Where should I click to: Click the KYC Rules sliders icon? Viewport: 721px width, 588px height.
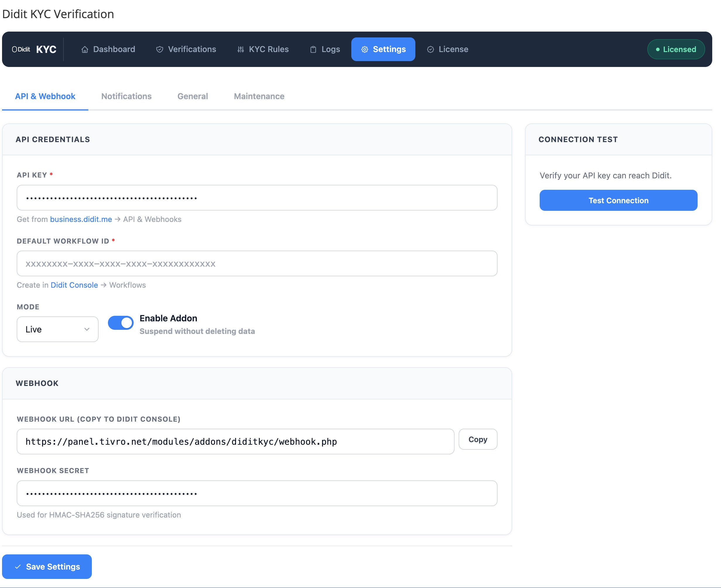click(241, 49)
